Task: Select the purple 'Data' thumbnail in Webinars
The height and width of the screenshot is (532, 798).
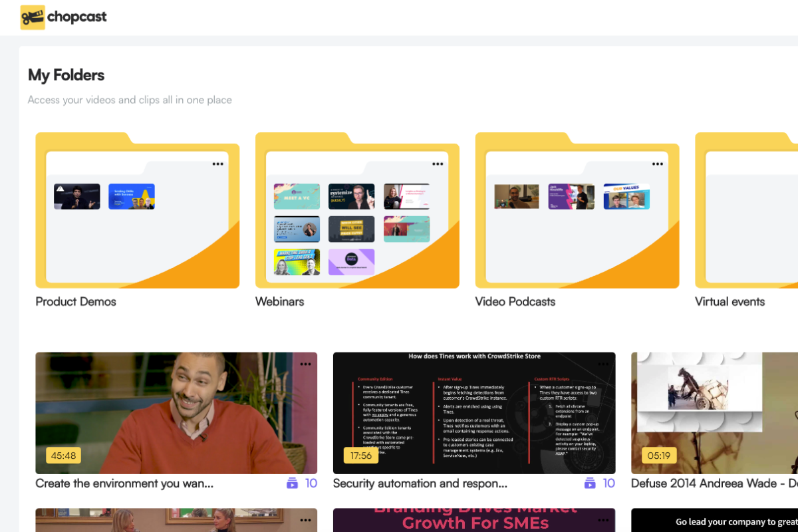Action: [x=351, y=261]
